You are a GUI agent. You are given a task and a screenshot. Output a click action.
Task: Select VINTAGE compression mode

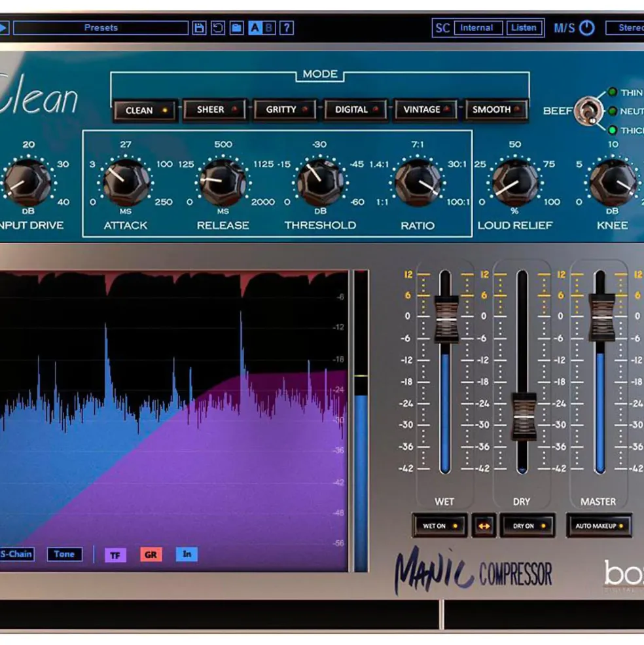(426, 109)
